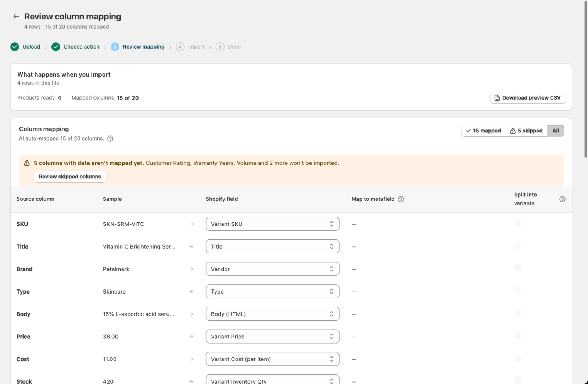Toggle Split into variants for Type row
The image size is (588, 384).
(518, 291)
